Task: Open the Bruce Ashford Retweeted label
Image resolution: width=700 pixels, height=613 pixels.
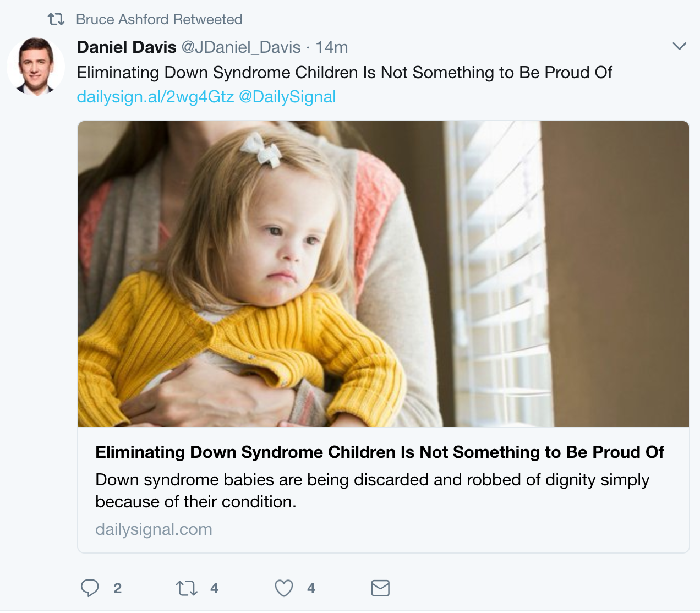Action: (x=159, y=20)
